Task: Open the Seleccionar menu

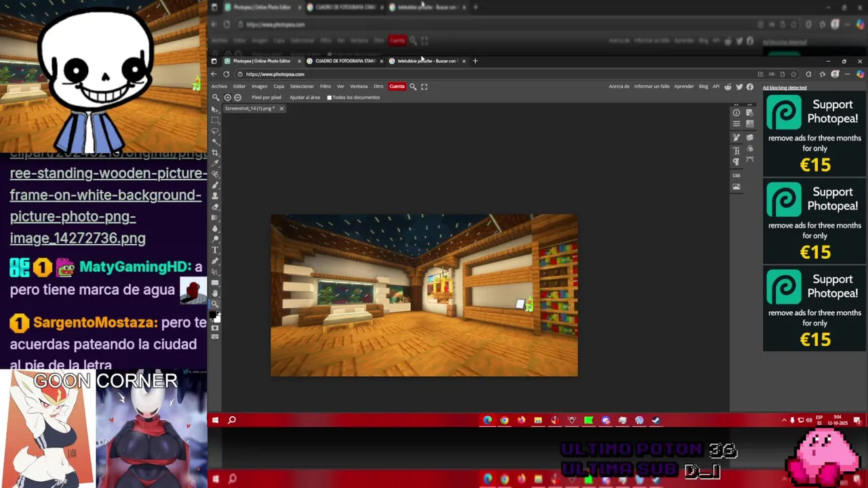Action: coord(302,86)
